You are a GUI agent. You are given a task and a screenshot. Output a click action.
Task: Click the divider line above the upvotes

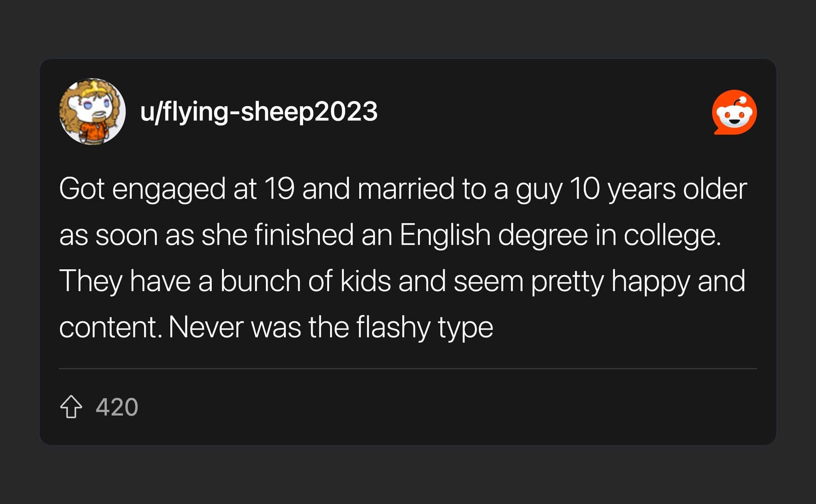click(x=408, y=369)
